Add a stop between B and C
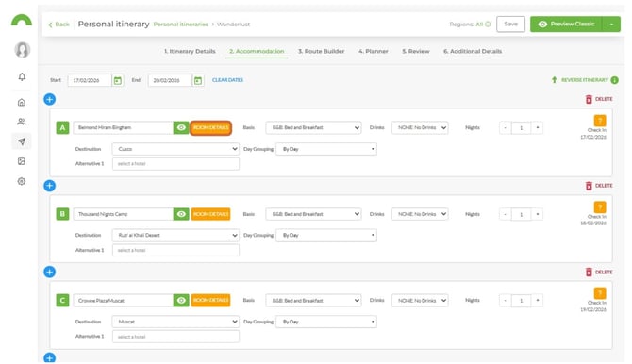This screenshot has height=364, width=632. [50, 273]
